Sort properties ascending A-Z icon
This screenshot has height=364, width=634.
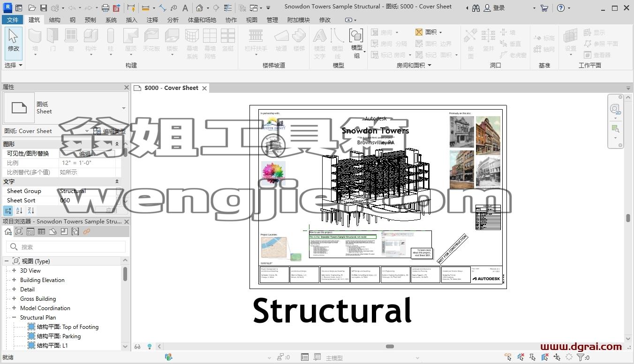tap(19, 210)
